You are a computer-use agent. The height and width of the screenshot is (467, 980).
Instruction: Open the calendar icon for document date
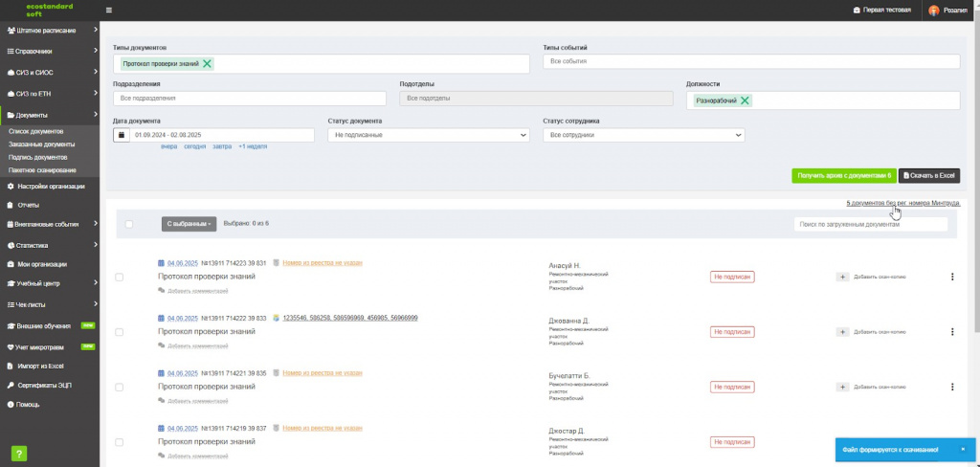tap(122, 135)
